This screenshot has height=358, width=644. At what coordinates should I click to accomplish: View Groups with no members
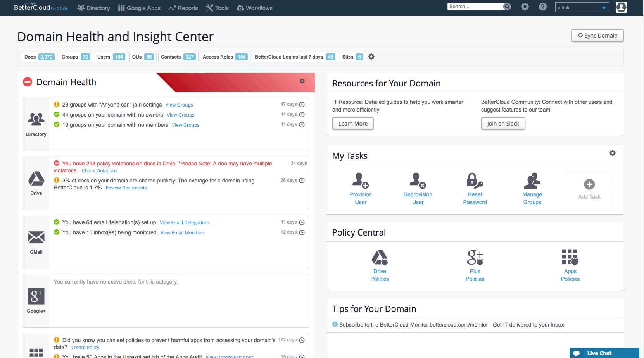click(x=186, y=125)
